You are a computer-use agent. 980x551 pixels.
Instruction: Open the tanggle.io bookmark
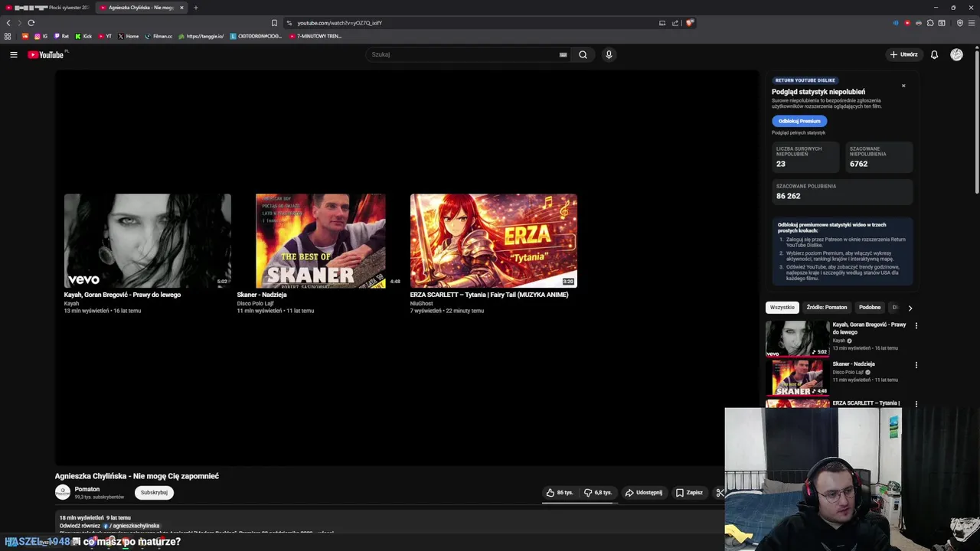coord(201,36)
